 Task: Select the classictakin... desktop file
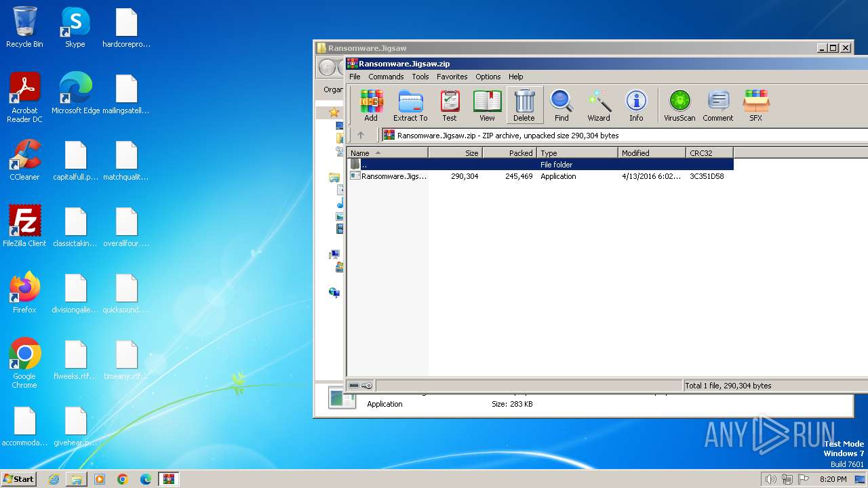coord(75,226)
